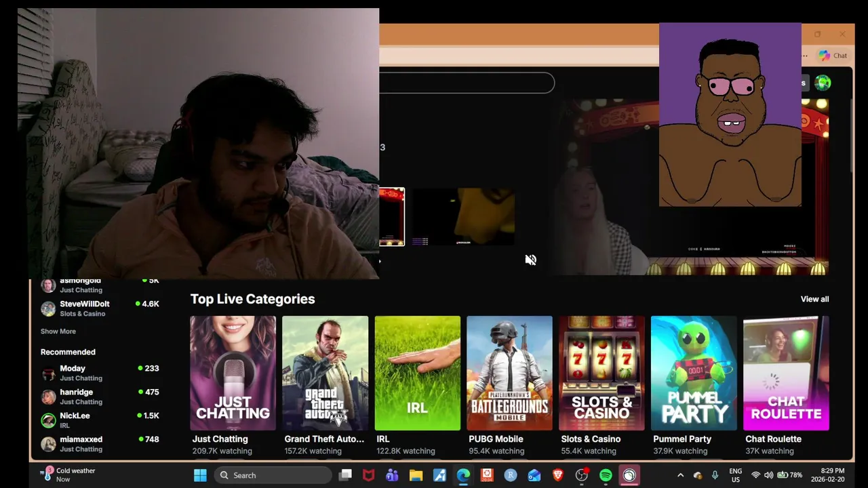This screenshot has width=868, height=488.
Task: Open the blue pen-icon taskbar app
Action: pyautogui.click(x=439, y=475)
